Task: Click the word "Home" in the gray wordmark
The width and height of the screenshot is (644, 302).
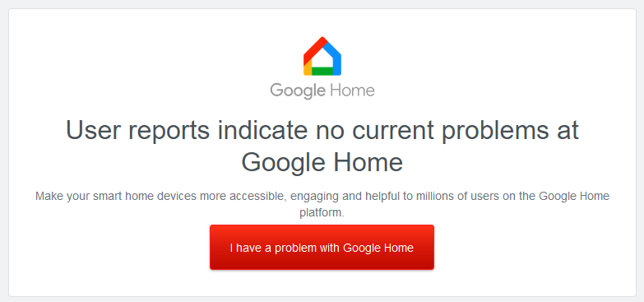Action: pyautogui.click(x=351, y=90)
